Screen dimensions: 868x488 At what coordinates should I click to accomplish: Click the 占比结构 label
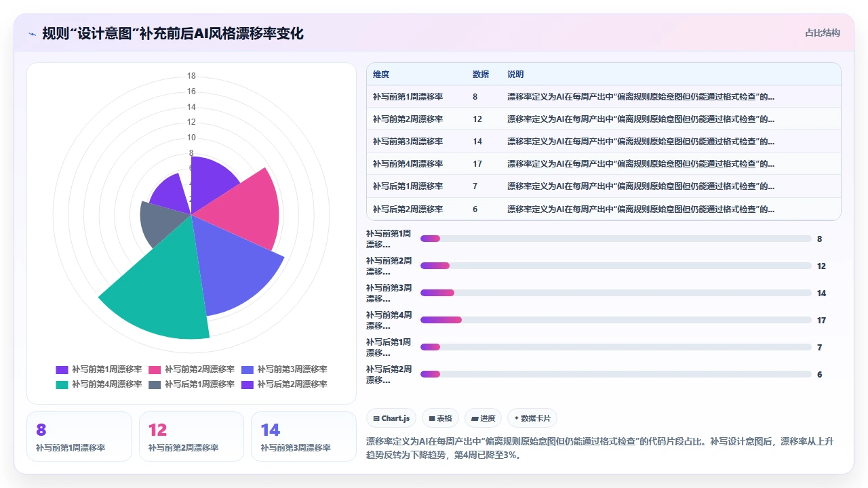point(823,33)
